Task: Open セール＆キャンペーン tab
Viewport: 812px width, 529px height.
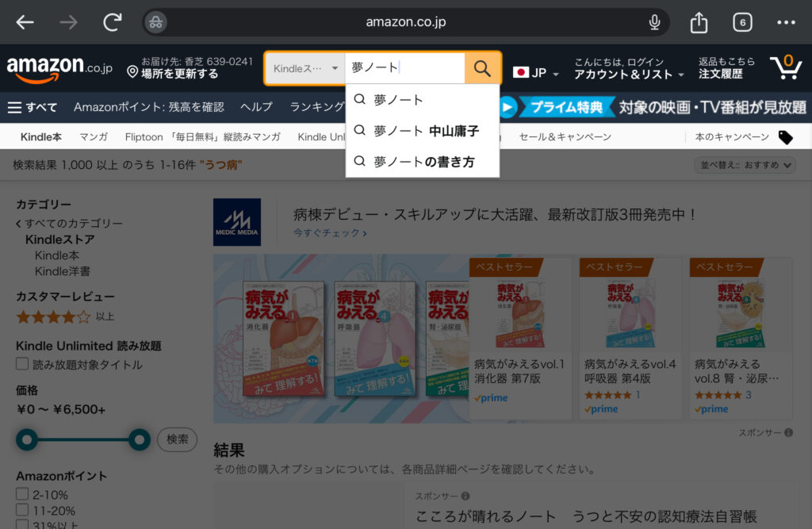Action: tap(565, 136)
